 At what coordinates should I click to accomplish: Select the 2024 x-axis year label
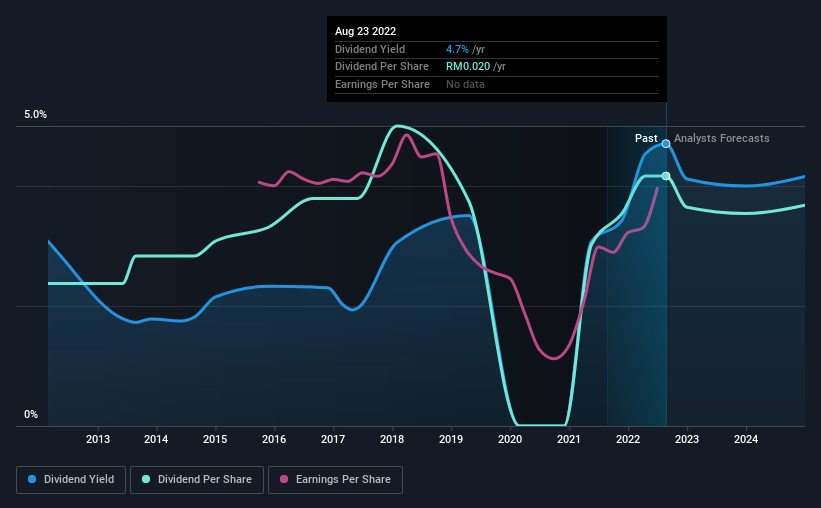click(x=746, y=439)
